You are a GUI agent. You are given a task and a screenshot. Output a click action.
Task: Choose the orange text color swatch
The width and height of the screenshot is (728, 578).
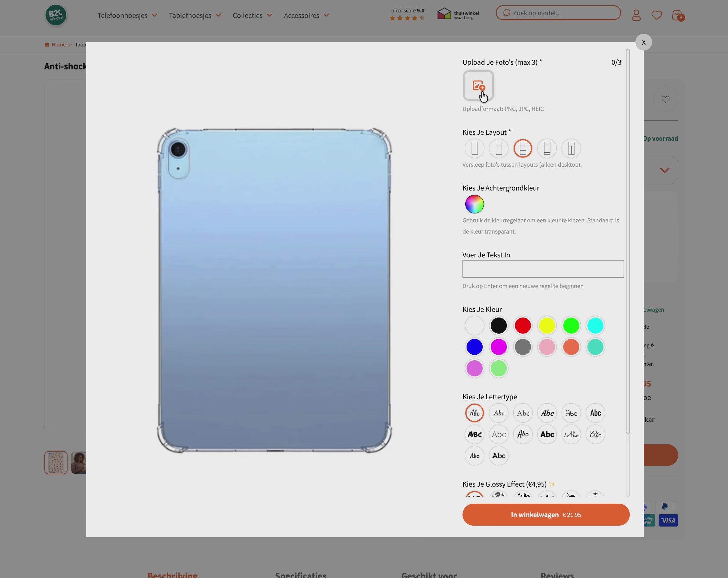pos(571,347)
